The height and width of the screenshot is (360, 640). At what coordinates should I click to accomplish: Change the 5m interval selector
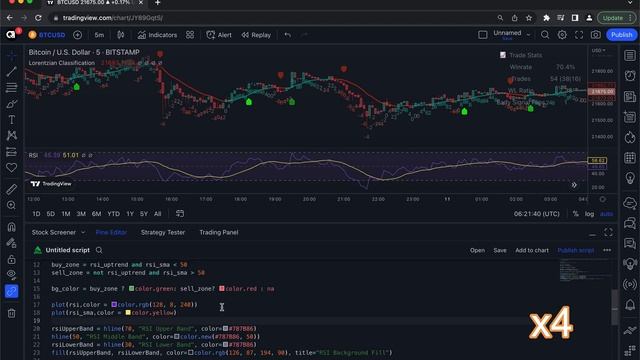(99, 35)
